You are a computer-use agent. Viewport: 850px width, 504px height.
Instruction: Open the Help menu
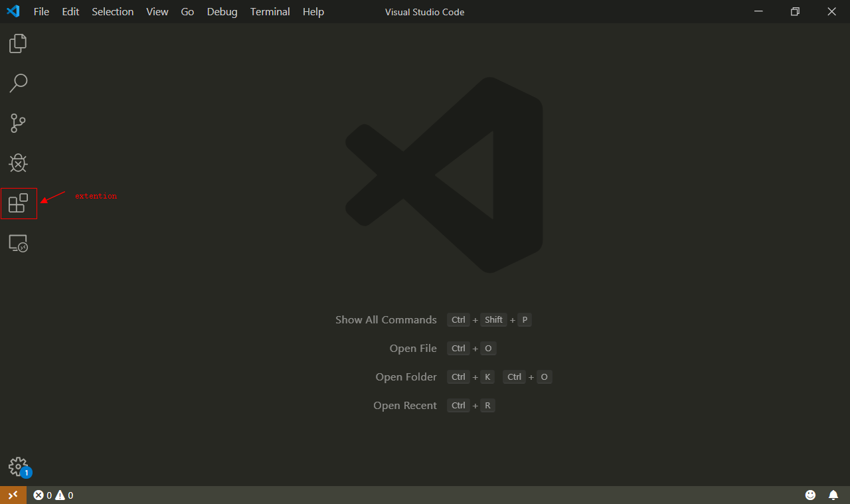tap(313, 11)
